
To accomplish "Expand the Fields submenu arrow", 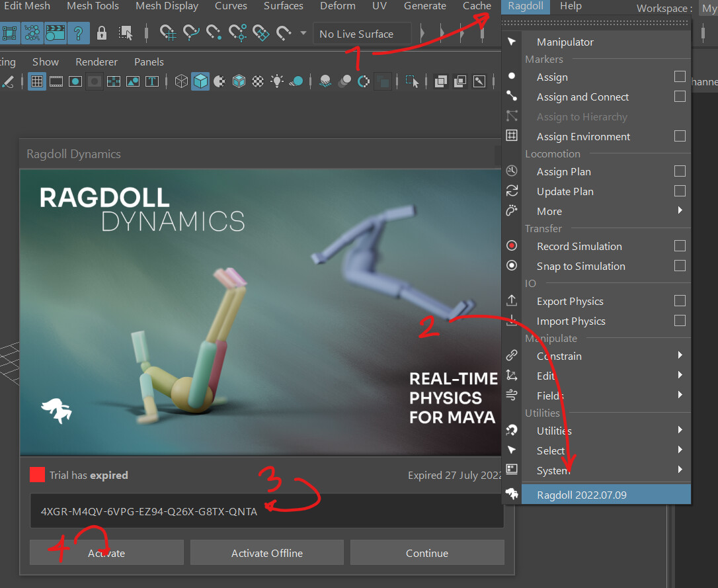I will (680, 394).
